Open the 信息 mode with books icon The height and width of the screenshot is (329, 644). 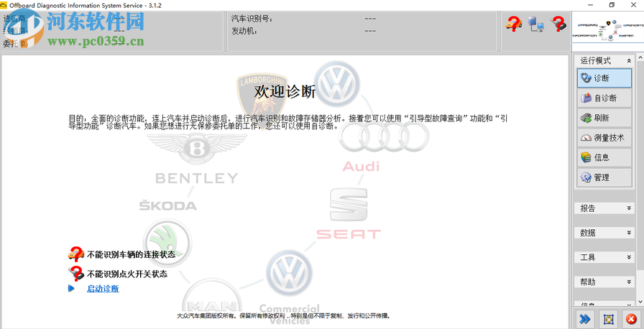(x=604, y=157)
